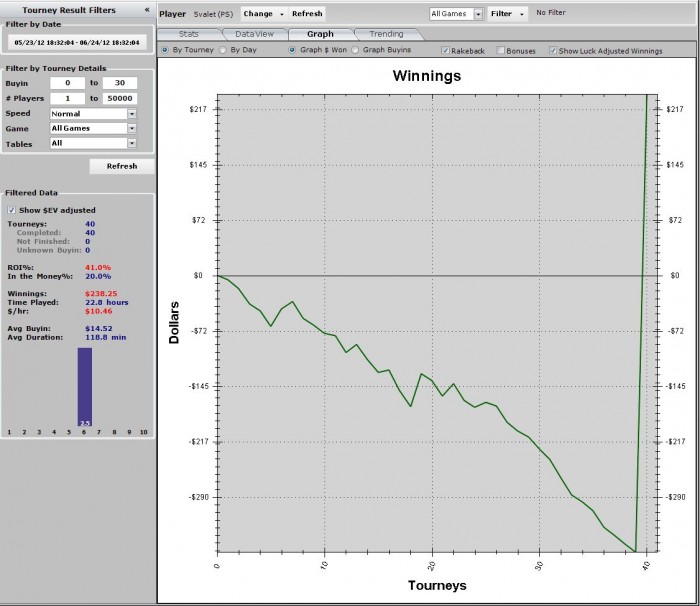
Task: Enable the Bonuses checkbox
Action: [500, 50]
